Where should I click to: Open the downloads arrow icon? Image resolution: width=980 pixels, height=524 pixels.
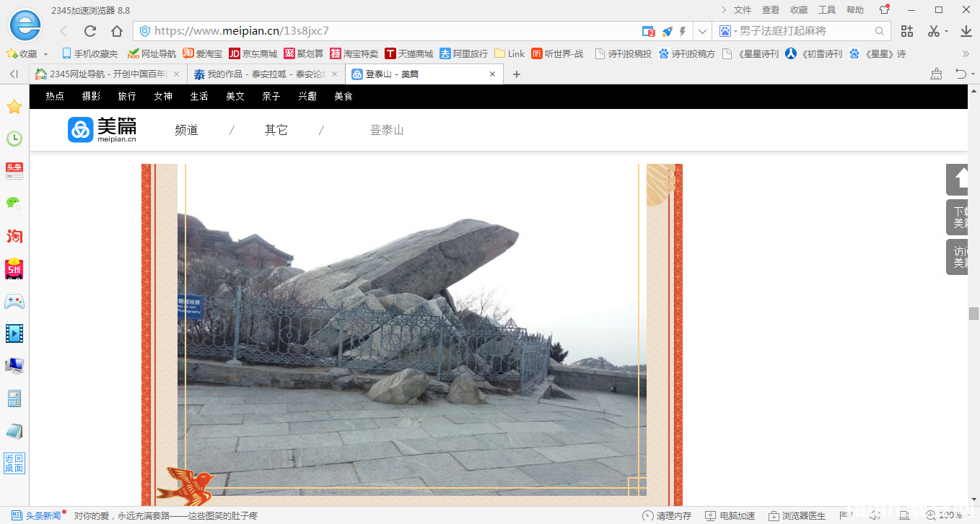(x=966, y=31)
